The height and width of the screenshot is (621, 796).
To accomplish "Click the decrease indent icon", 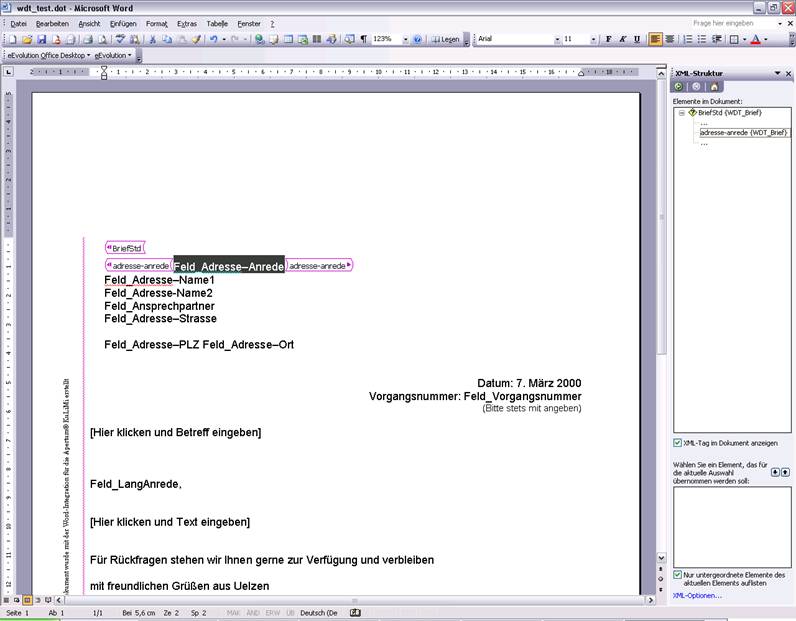I will 717,39.
